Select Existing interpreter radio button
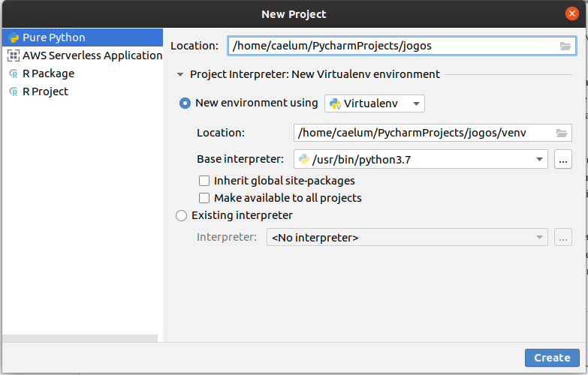The height and width of the screenshot is (375, 588). click(182, 215)
